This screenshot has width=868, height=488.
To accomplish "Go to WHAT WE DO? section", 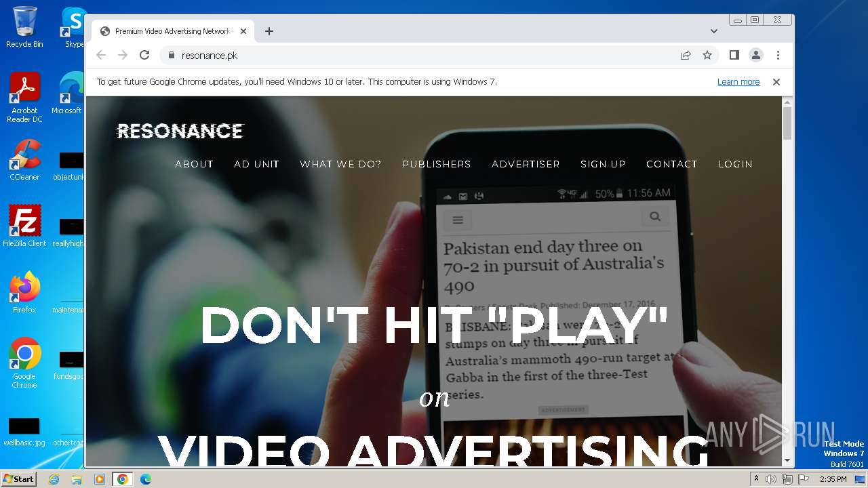I will (x=340, y=164).
